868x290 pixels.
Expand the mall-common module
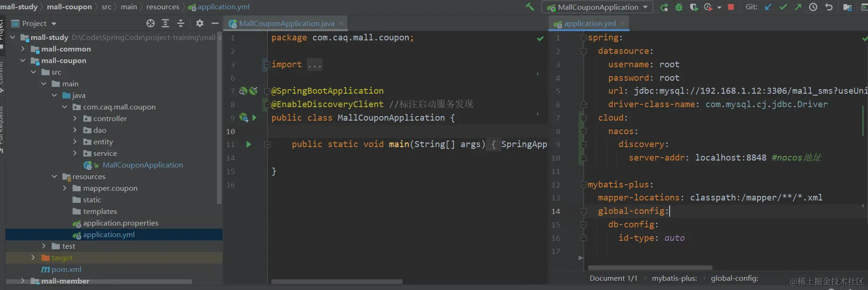point(23,49)
